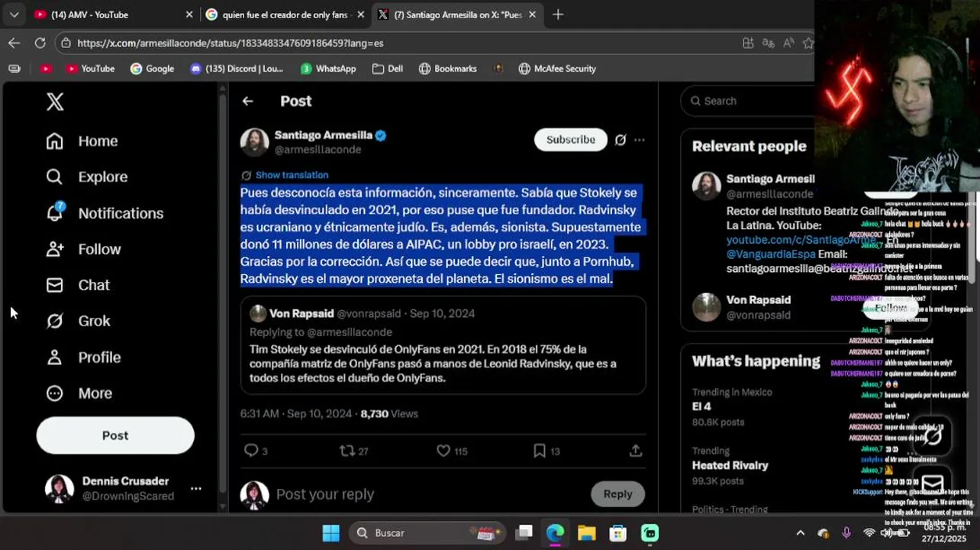Open Notifications in the X sidebar
The image size is (980, 550).
(105, 213)
